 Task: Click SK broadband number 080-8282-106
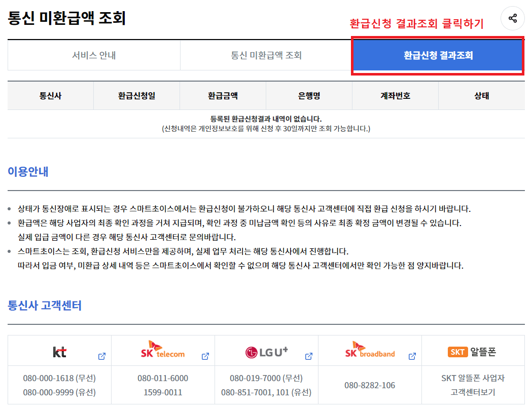coord(369,385)
